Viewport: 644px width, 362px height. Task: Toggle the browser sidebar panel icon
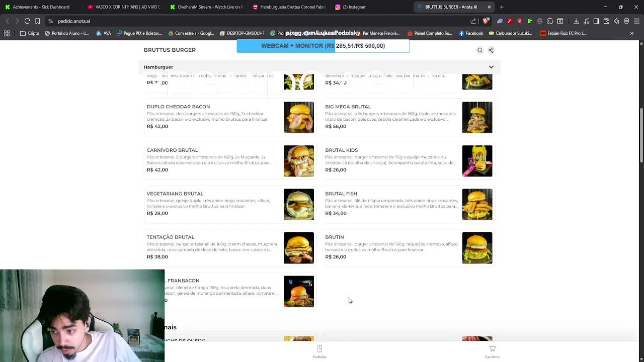click(x=596, y=21)
